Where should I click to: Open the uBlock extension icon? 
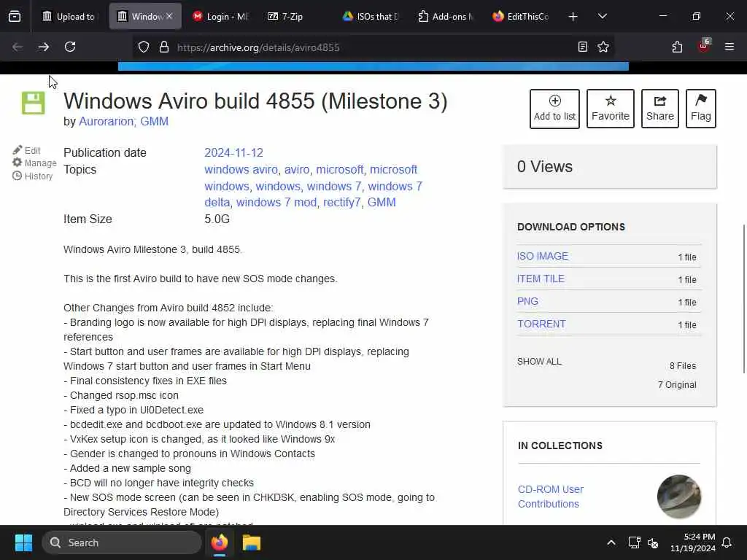point(704,46)
